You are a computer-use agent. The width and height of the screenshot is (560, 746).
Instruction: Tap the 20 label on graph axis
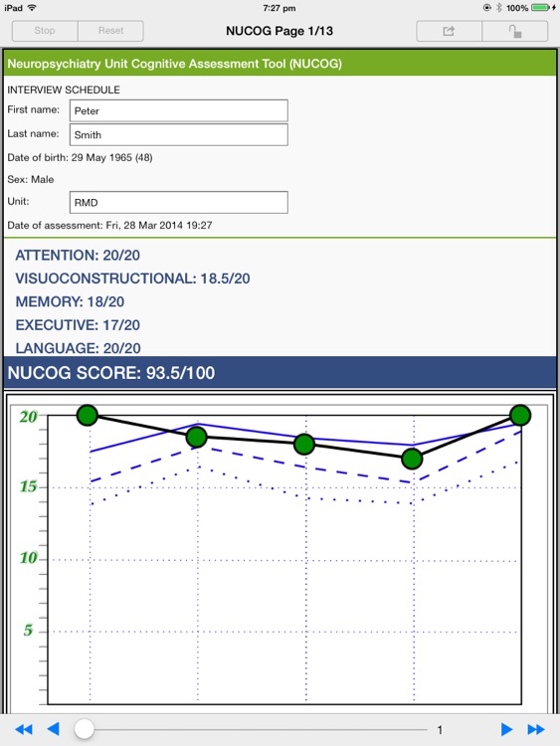pos(28,417)
